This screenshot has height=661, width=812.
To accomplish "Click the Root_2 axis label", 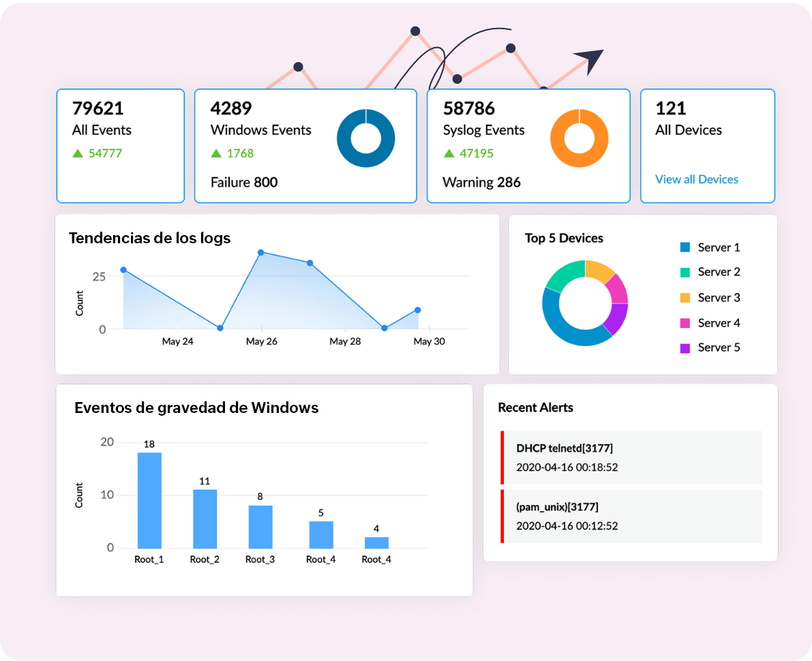I will 205,559.
